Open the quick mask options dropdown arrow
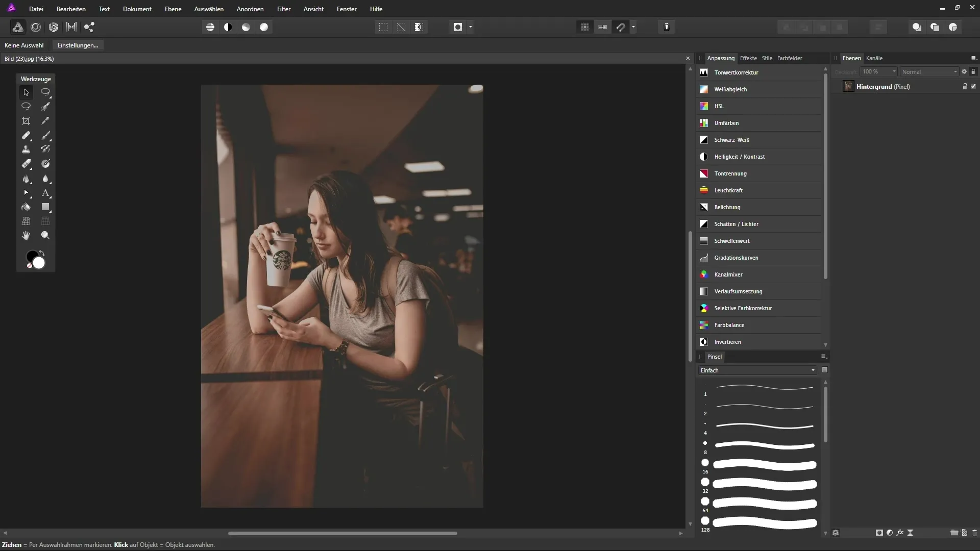This screenshot has height=551, width=980. (471, 27)
